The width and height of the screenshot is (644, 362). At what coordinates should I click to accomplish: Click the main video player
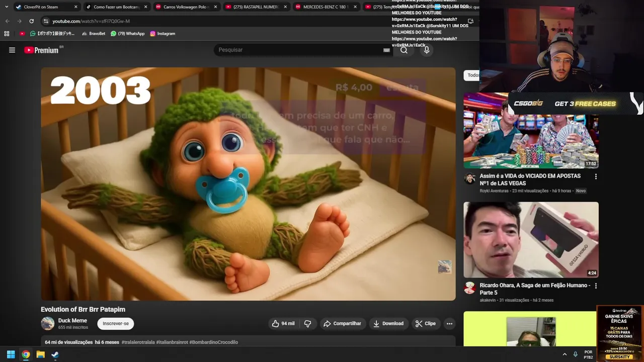coord(248,184)
